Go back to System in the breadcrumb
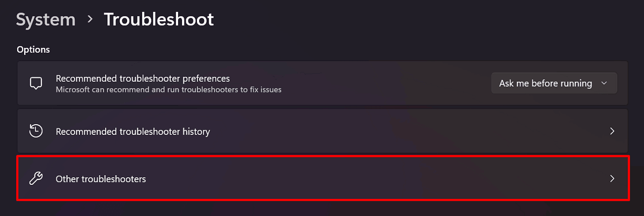The image size is (644, 216). coord(46,19)
